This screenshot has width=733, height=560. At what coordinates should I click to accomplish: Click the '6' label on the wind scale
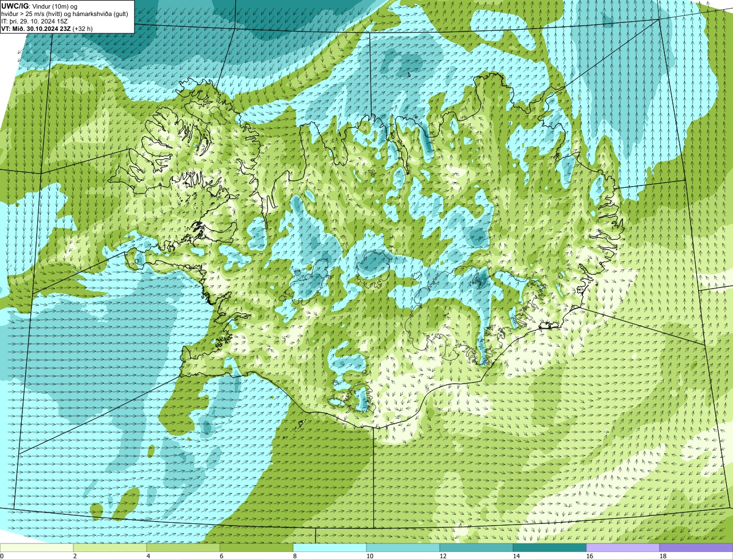click(x=222, y=556)
